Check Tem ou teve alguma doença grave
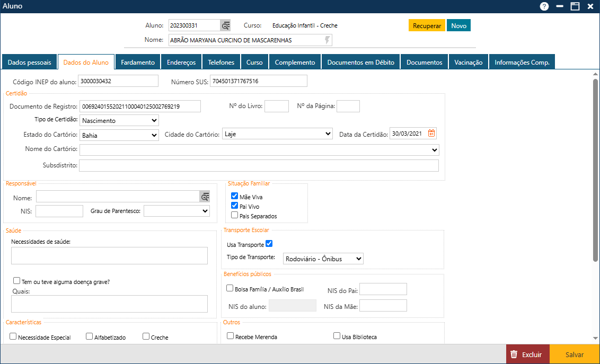Viewport: 600px width, 364px height. [x=16, y=281]
